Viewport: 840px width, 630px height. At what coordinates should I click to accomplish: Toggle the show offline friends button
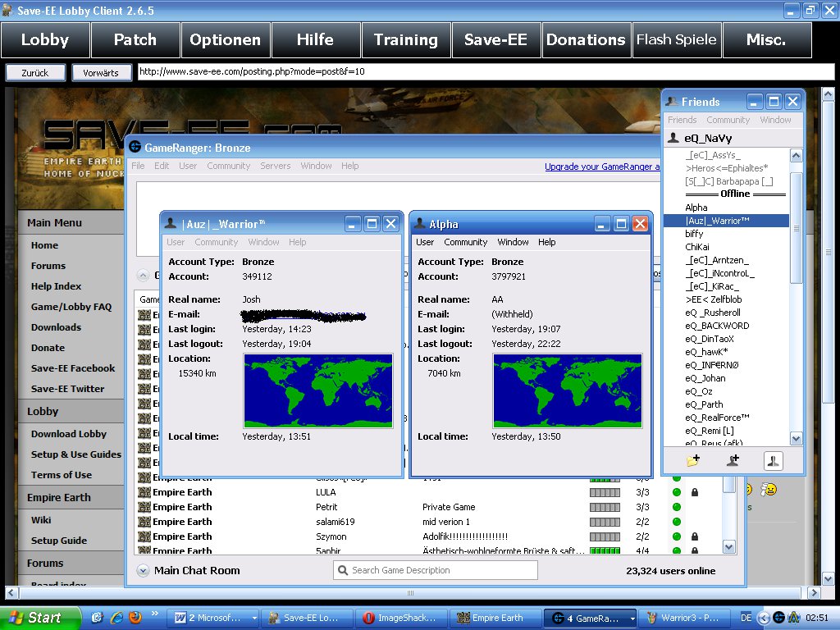click(773, 461)
